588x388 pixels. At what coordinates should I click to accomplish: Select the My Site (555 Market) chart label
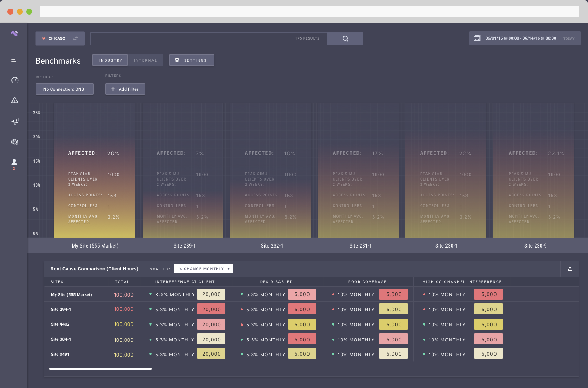pyautogui.click(x=95, y=246)
